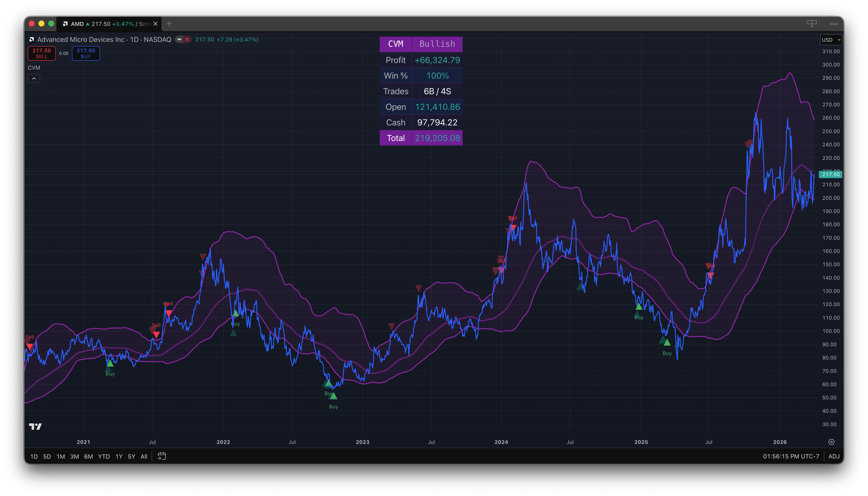The image size is (868, 496).
Task: Select the CVM indicator legend label
Action: point(34,68)
